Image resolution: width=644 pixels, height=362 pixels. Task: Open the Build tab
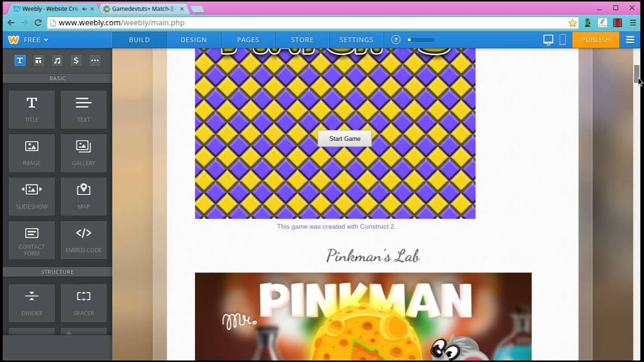139,40
